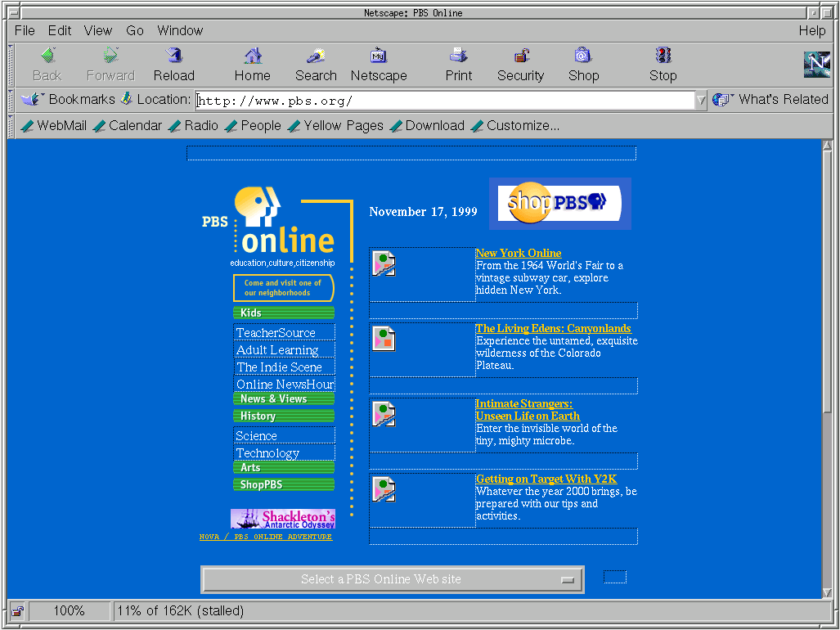The image size is (840, 630).
Task: Click the Shop toolbar icon
Action: (583, 56)
